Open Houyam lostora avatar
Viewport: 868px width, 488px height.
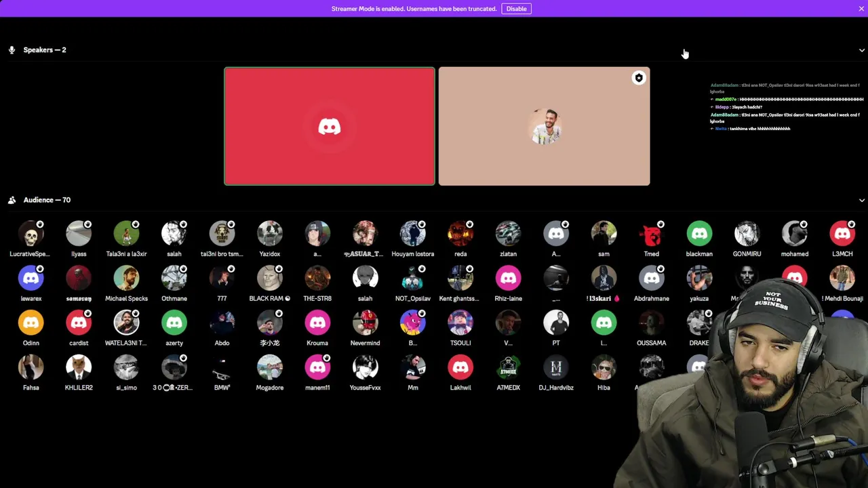413,234
